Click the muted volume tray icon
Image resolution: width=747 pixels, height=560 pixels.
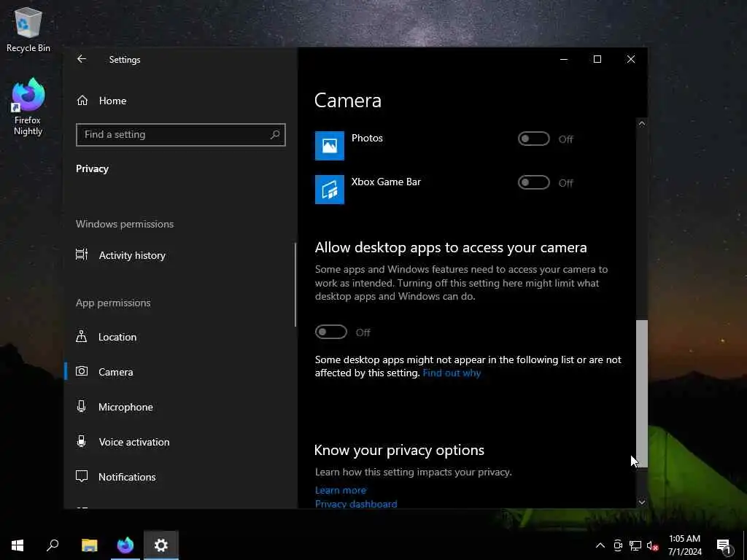coord(652,545)
